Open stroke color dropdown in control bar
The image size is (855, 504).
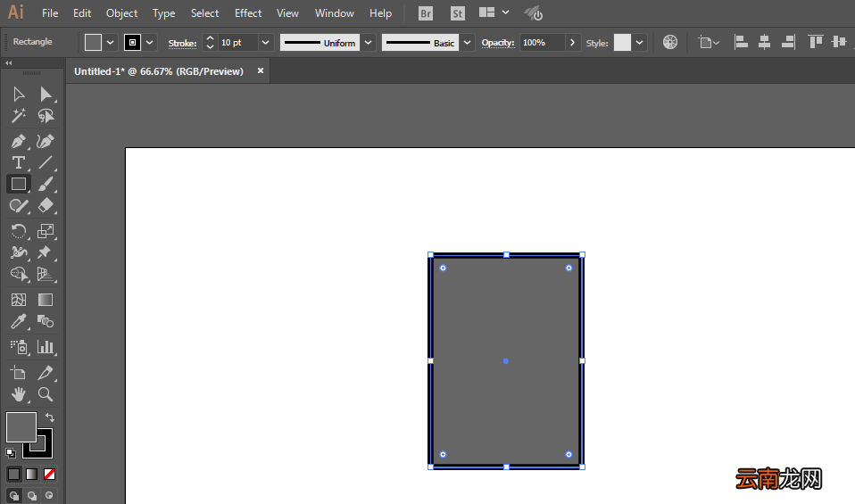click(x=149, y=43)
